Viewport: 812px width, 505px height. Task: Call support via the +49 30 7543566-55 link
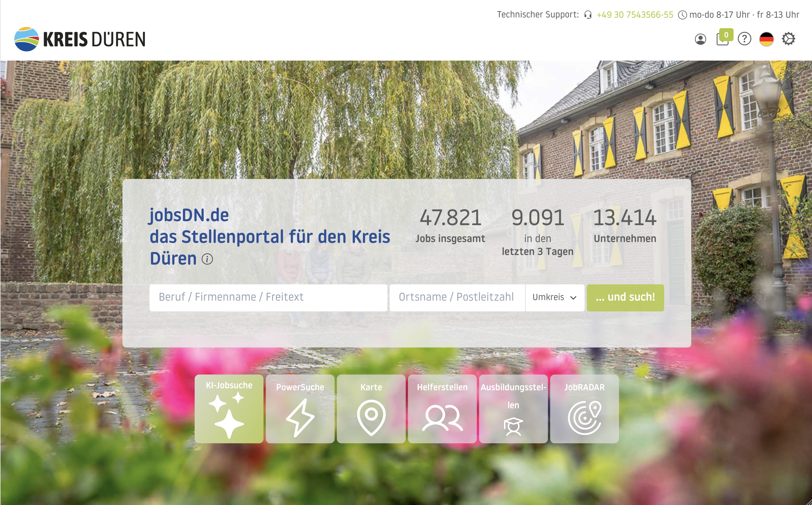[634, 15]
